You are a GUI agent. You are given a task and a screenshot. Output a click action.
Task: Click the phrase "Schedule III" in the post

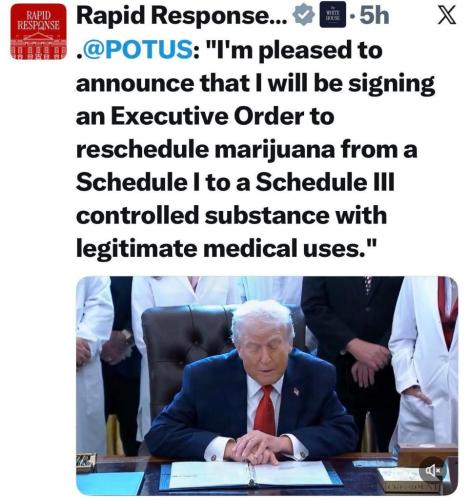click(325, 182)
